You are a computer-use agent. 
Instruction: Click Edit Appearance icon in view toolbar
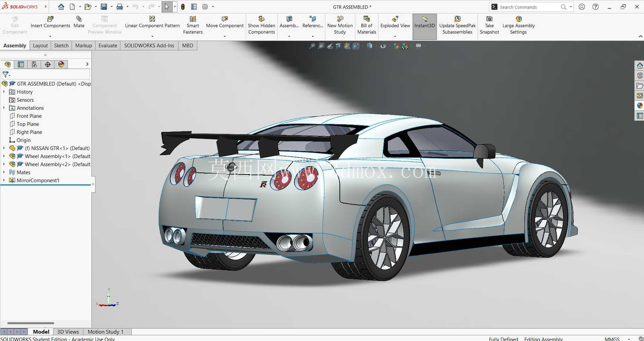coord(396,46)
